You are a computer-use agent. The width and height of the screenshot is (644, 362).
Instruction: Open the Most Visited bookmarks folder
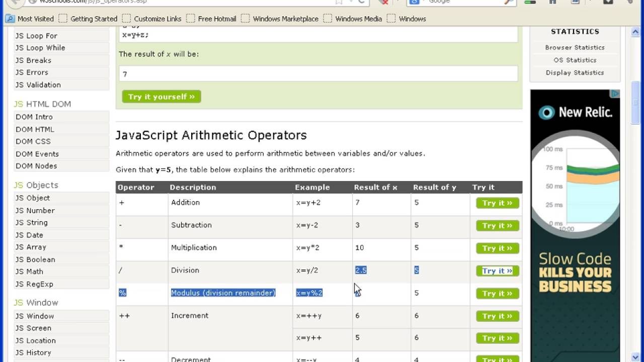[x=30, y=19]
